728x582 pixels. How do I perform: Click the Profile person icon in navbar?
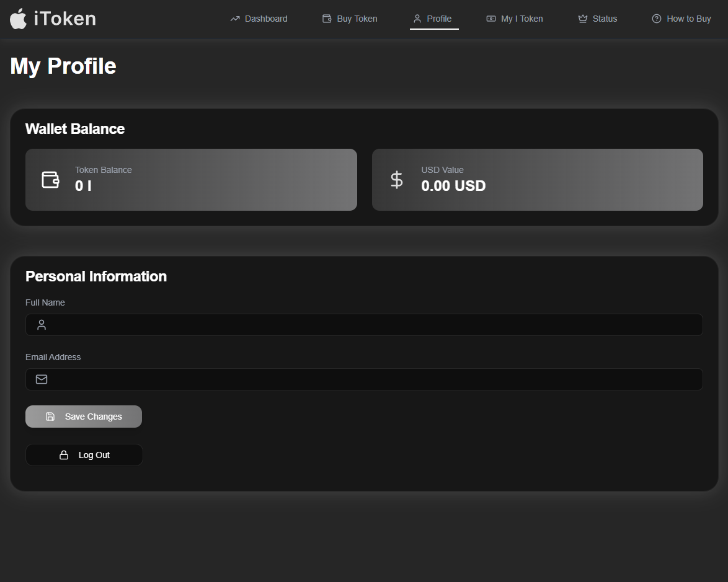click(417, 19)
